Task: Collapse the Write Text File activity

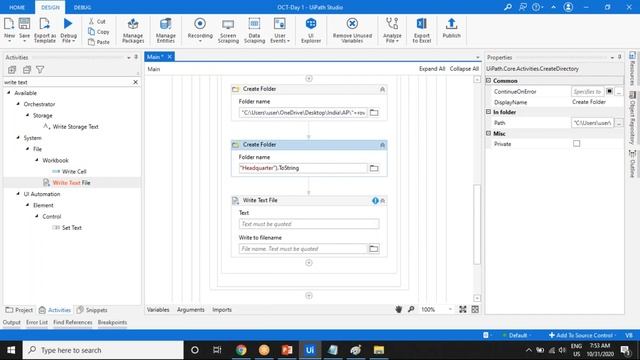Action: (x=383, y=200)
